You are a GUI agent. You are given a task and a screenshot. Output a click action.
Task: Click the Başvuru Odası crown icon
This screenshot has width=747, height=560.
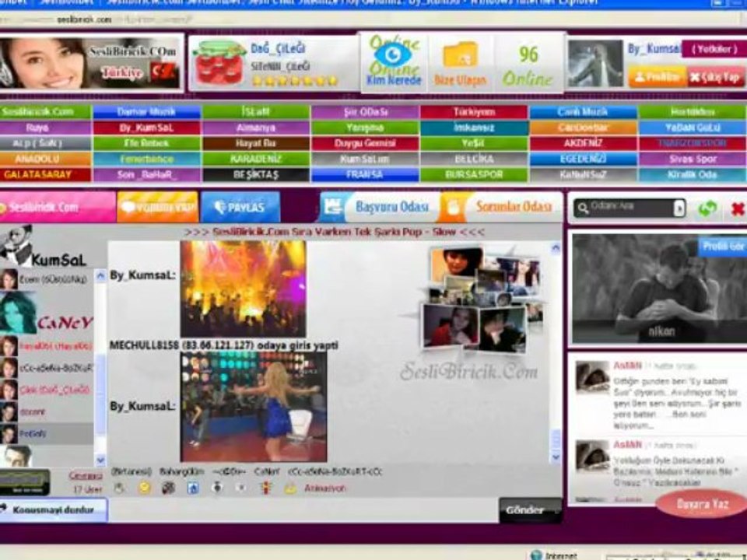333,207
